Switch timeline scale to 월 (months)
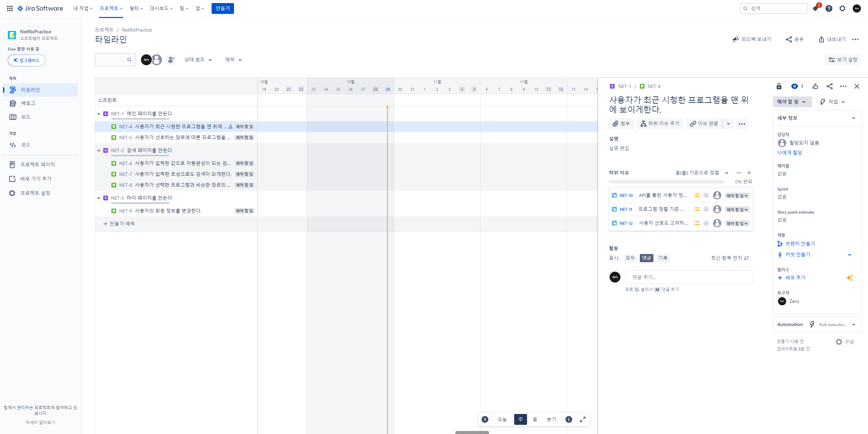This screenshot has width=868, height=434. [x=535, y=419]
